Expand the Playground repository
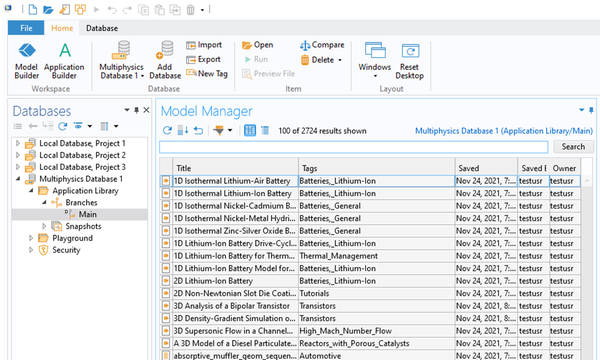 tap(31, 238)
